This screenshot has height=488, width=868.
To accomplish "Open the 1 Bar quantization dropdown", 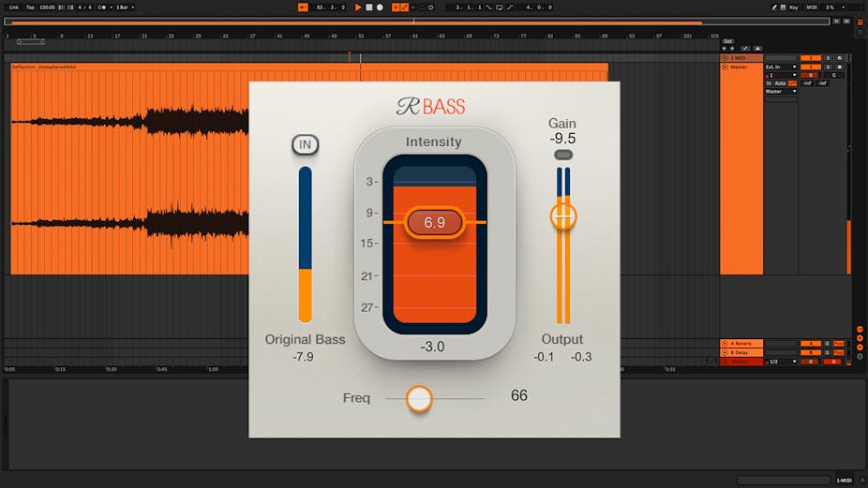I will click(x=125, y=7).
